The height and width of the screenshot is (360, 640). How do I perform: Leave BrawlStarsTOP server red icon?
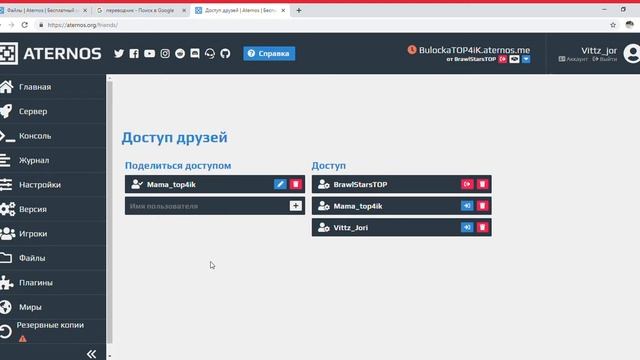click(467, 184)
